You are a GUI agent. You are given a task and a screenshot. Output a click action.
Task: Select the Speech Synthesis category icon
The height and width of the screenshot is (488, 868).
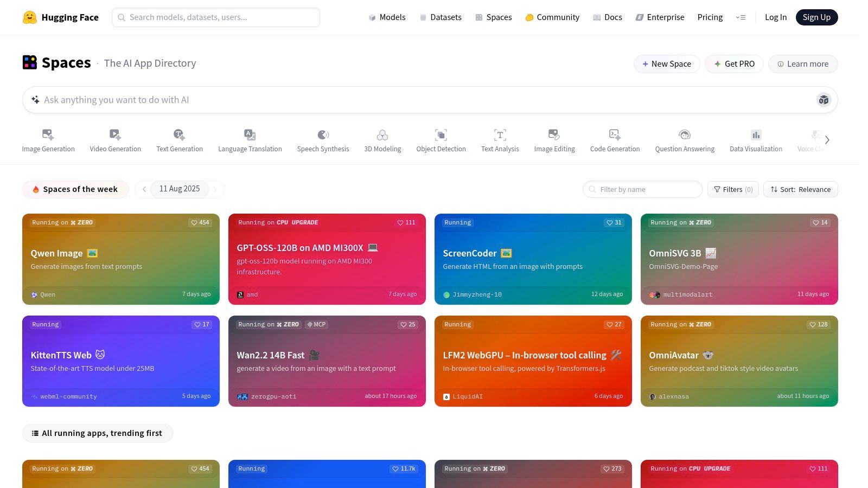[323, 134]
